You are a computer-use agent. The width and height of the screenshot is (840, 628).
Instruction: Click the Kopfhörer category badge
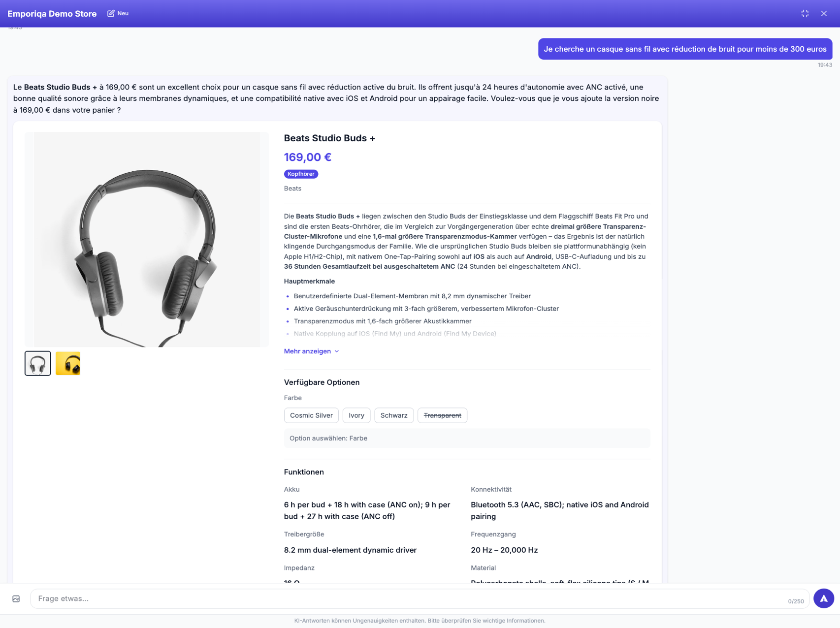tap(301, 174)
